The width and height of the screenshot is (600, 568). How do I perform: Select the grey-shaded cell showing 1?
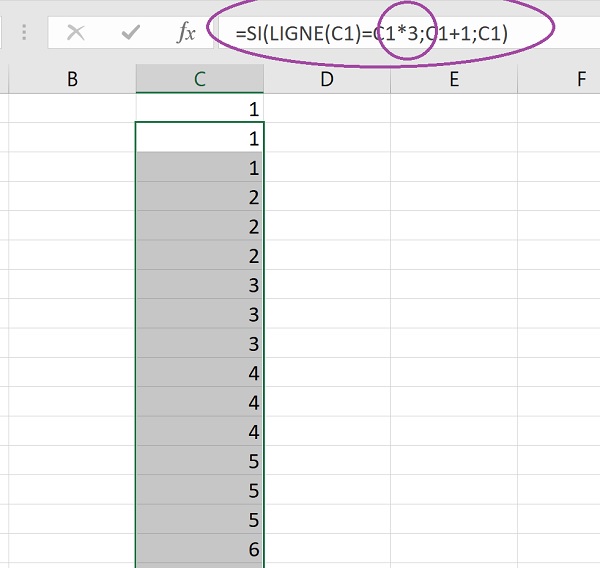click(x=200, y=167)
